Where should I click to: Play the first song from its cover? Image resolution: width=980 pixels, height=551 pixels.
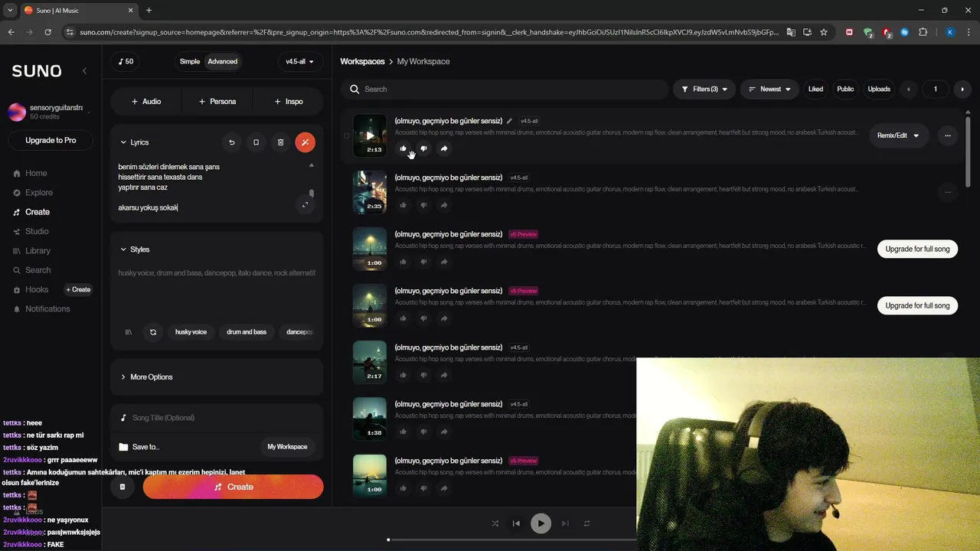(x=370, y=135)
